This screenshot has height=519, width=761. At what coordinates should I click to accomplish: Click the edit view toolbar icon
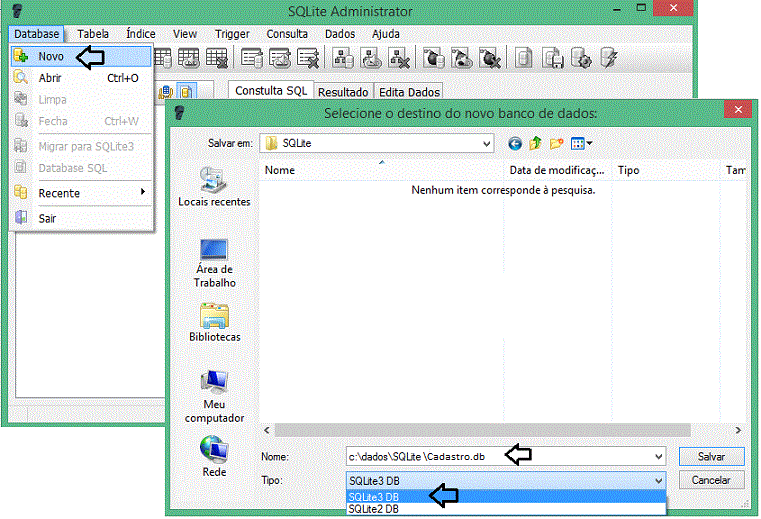(x=371, y=58)
